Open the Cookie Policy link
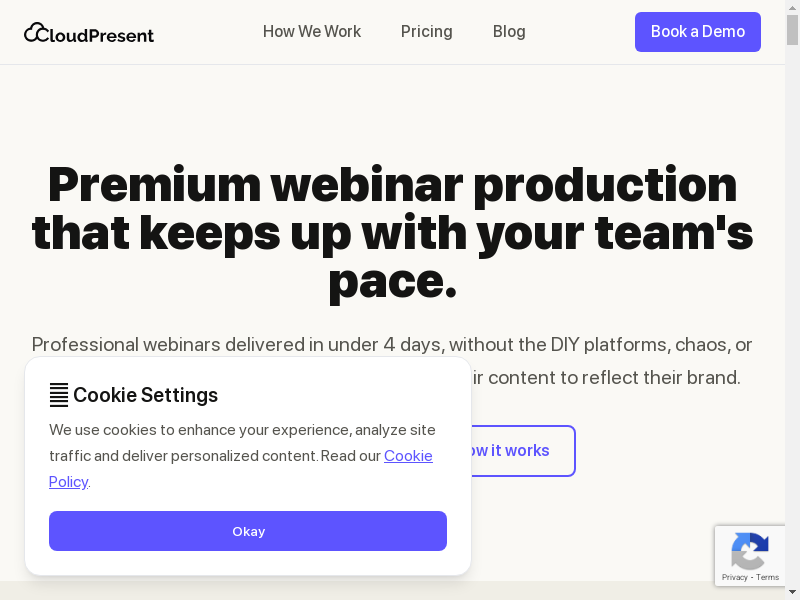 [x=408, y=456]
